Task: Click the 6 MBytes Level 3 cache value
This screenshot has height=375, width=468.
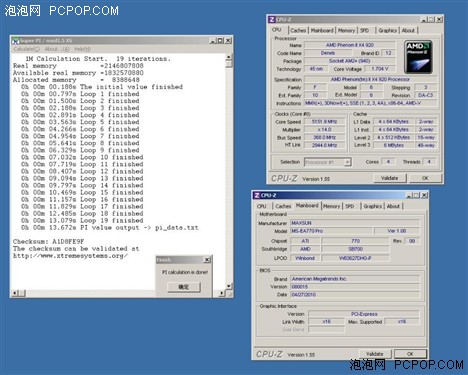Action: click(393, 145)
